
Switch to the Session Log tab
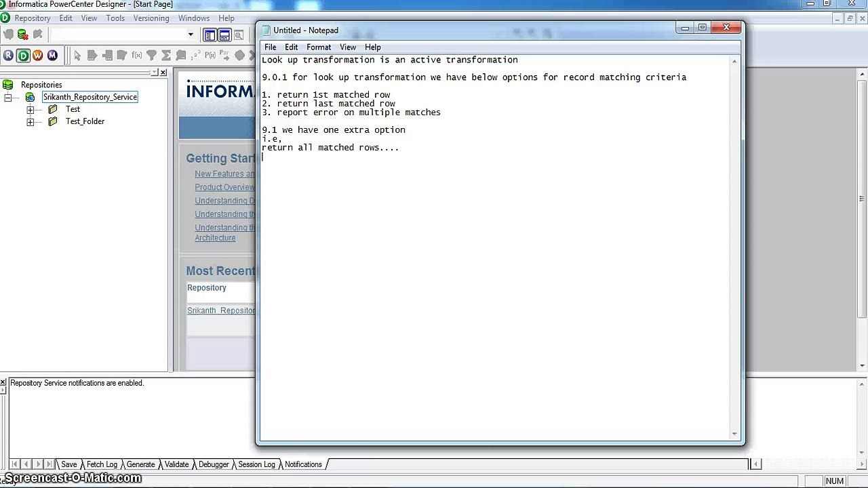pos(256,464)
